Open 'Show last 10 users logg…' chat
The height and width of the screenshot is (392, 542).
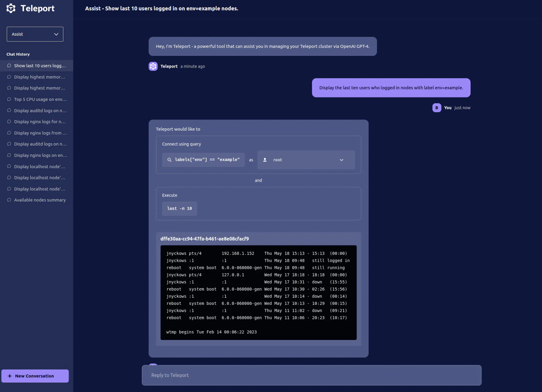(x=36, y=66)
